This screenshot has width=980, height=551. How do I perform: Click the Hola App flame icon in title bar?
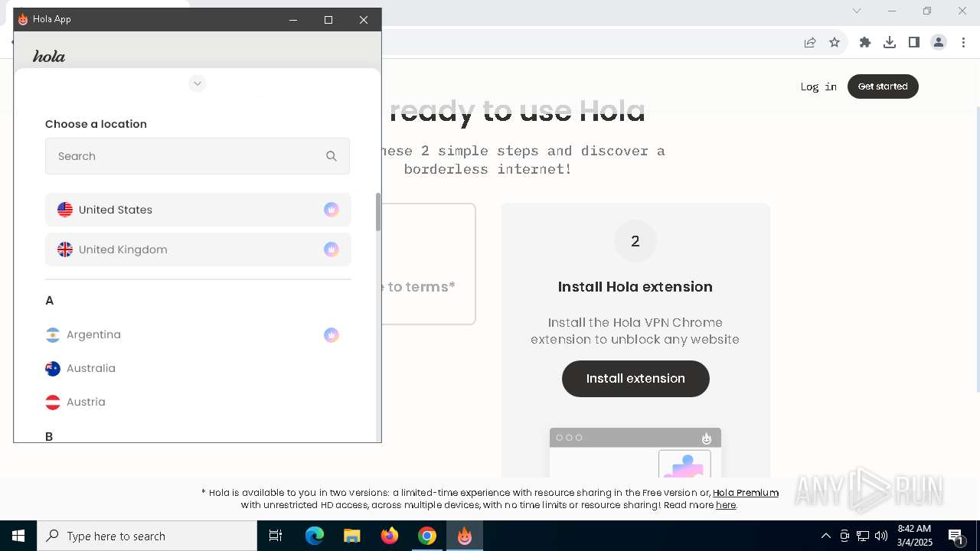click(x=23, y=19)
